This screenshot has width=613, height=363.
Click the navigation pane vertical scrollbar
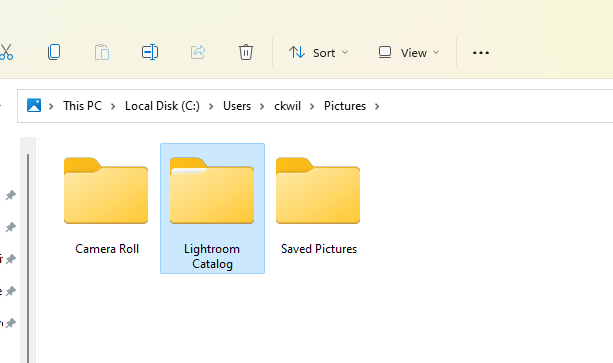(28, 258)
